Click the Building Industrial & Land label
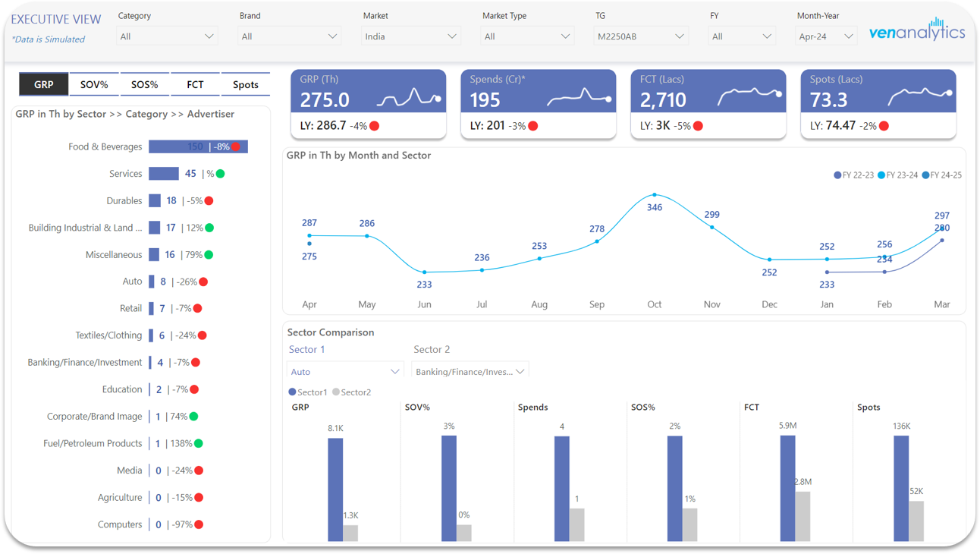980x554 pixels. pyautogui.click(x=85, y=228)
